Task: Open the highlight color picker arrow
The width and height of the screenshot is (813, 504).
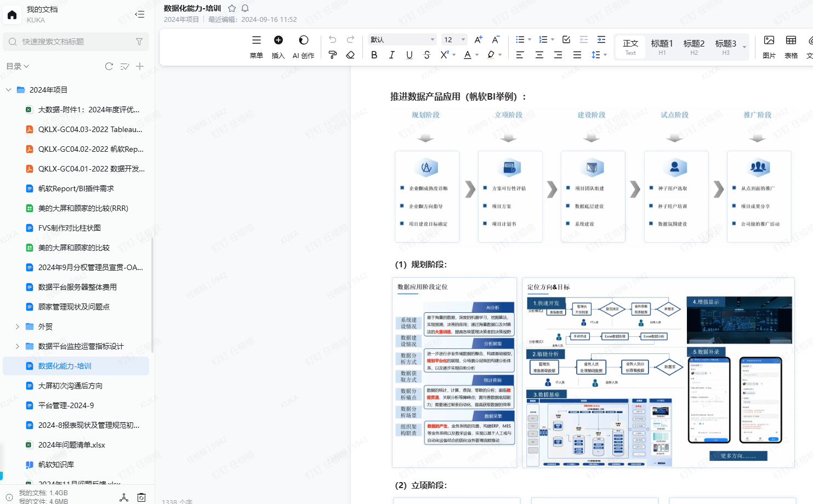Action: (501, 55)
